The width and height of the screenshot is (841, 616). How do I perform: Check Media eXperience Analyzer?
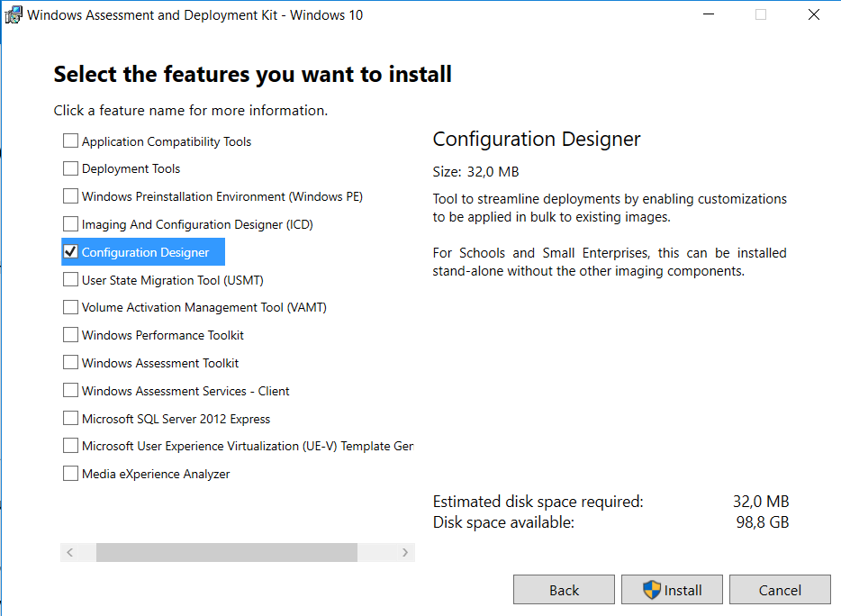click(x=70, y=473)
